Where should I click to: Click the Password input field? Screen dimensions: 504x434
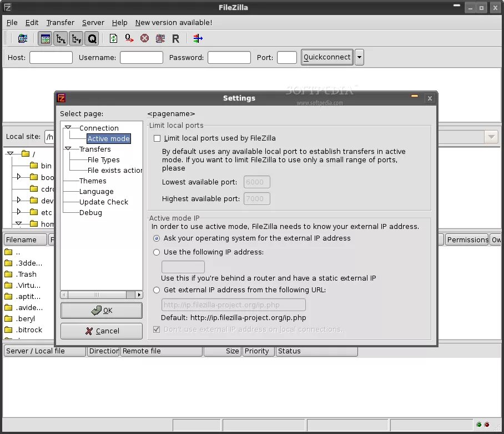(x=229, y=58)
